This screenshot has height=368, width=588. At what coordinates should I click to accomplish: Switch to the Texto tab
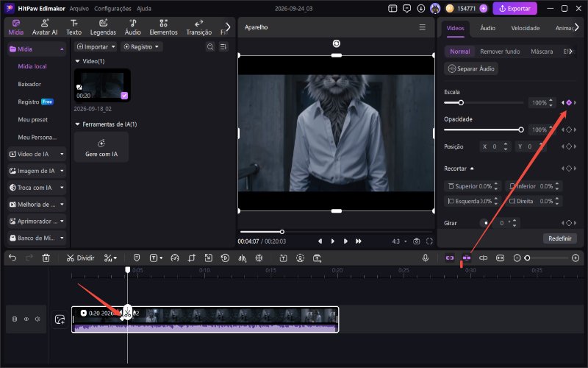click(74, 27)
